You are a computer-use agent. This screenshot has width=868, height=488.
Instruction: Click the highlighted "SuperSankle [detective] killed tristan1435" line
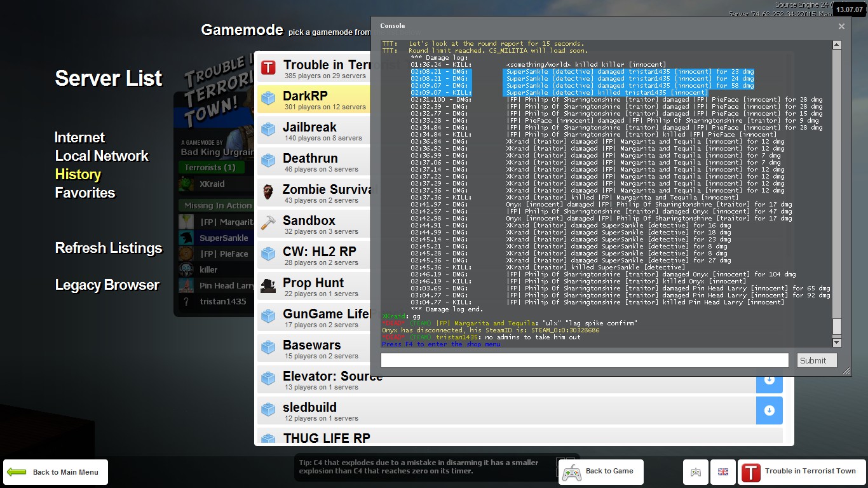coord(559,93)
